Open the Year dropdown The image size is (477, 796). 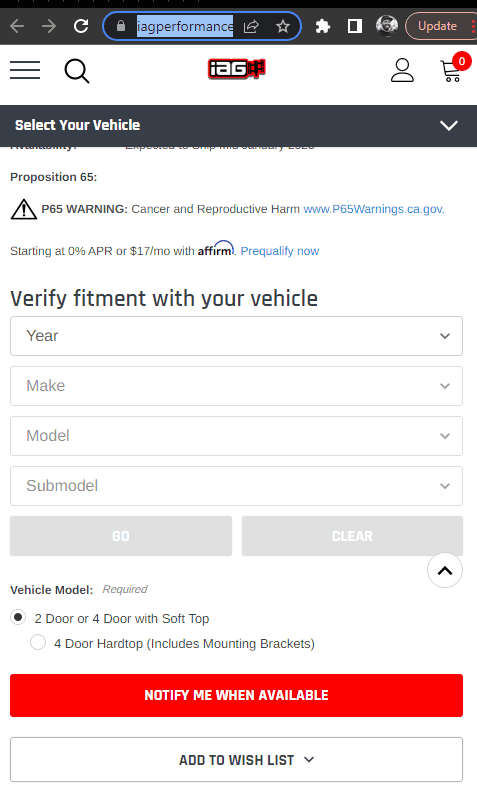tap(236, 336)
